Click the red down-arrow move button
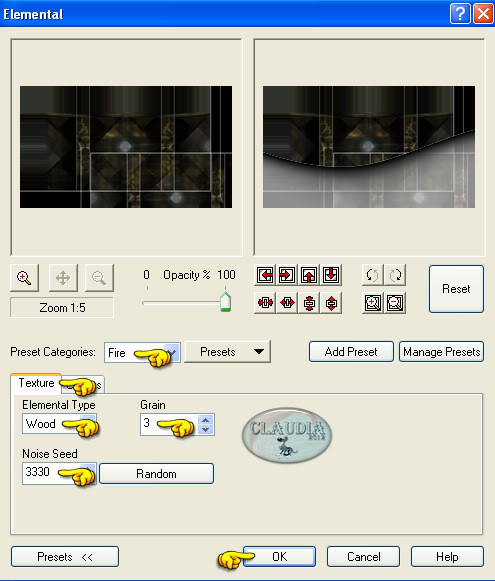 [x=331, y=275]
